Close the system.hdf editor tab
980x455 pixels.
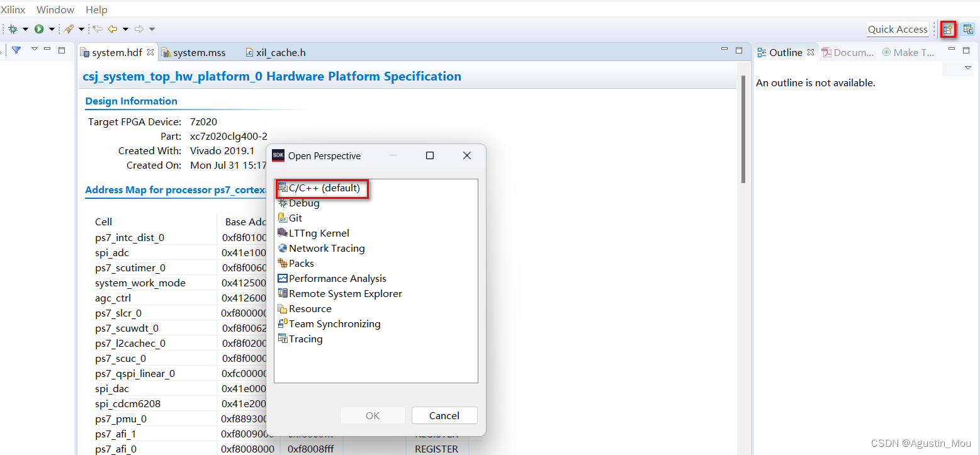click(x=150, y=52)
